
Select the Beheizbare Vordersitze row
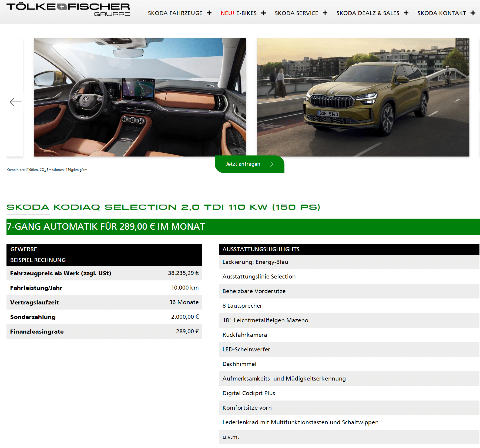click(x=349, y=291)
